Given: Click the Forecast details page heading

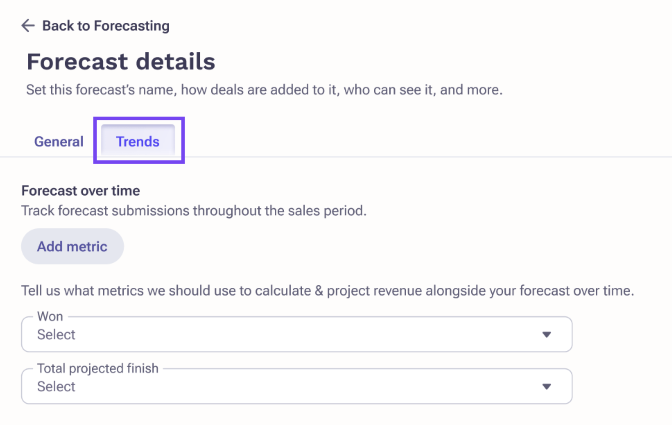Looking at the screenshot, I should click(121, 62).
